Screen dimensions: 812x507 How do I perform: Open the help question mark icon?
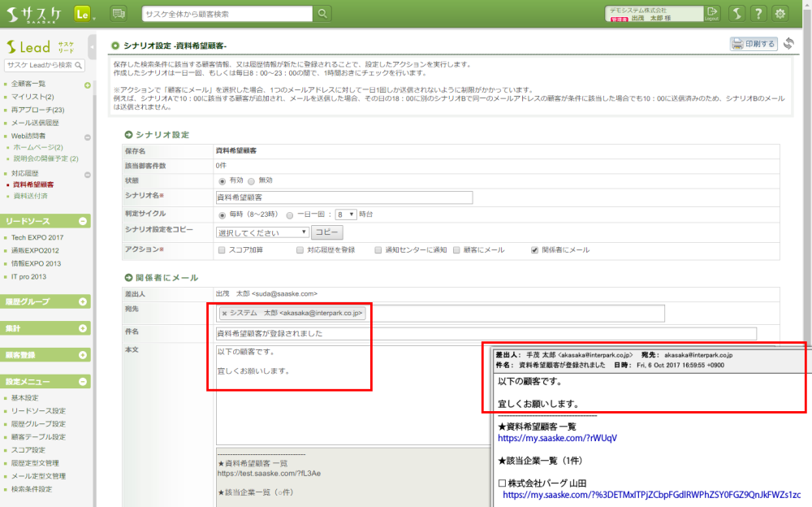click(x=757, y=13)
